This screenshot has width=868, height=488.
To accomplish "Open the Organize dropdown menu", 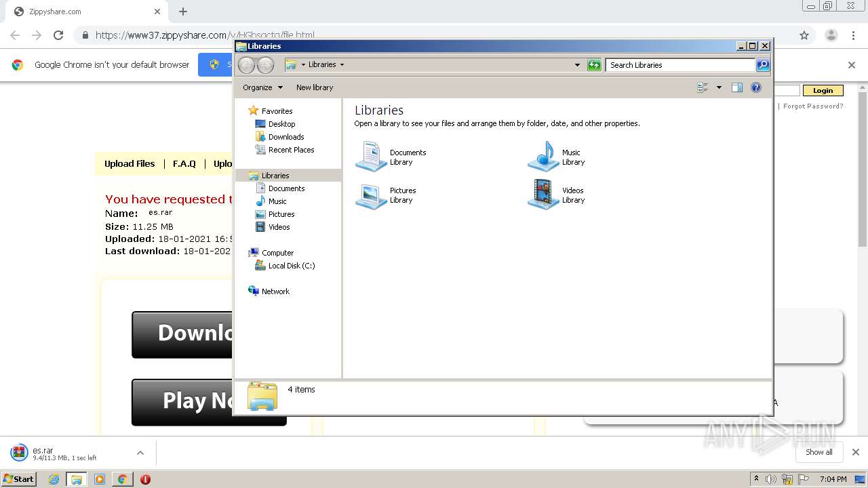I will [262, 87].
